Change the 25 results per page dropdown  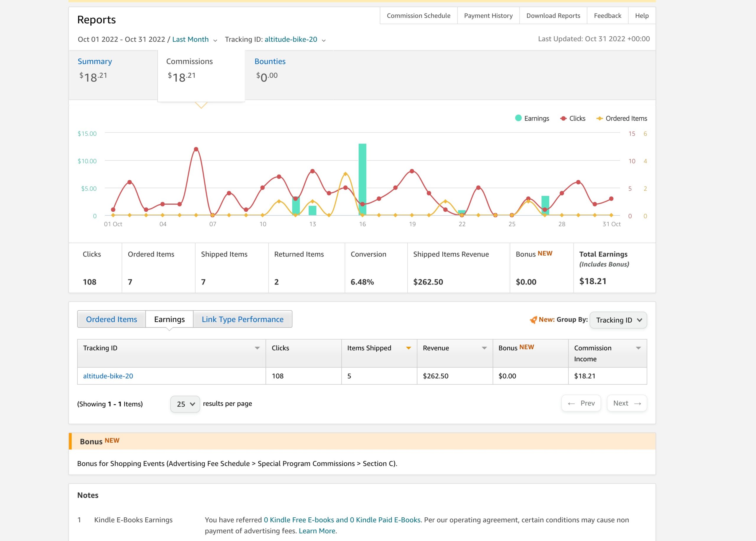point(185,404)
